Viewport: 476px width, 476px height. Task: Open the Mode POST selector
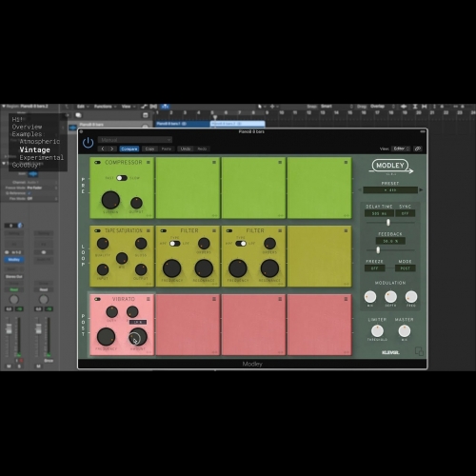406,268
